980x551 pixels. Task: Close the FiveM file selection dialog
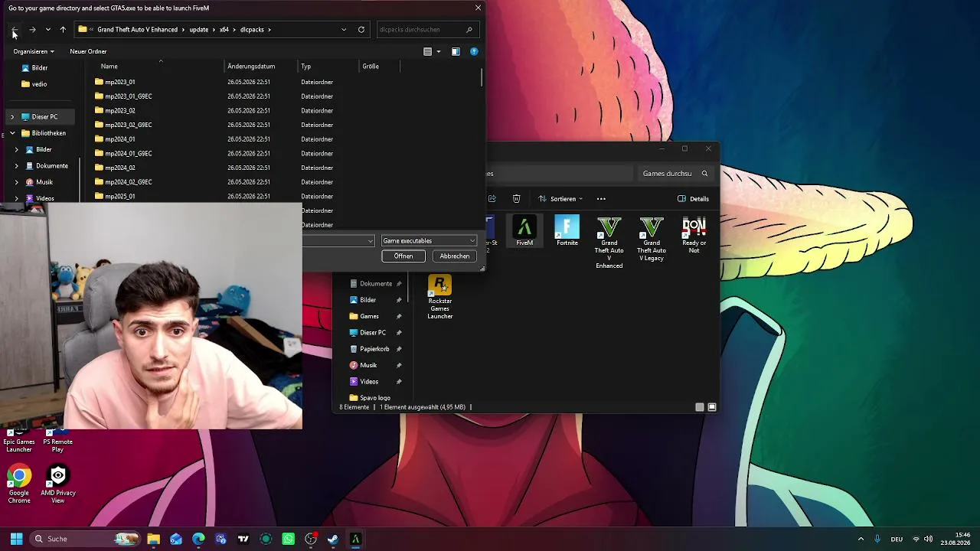pos(478,8)
